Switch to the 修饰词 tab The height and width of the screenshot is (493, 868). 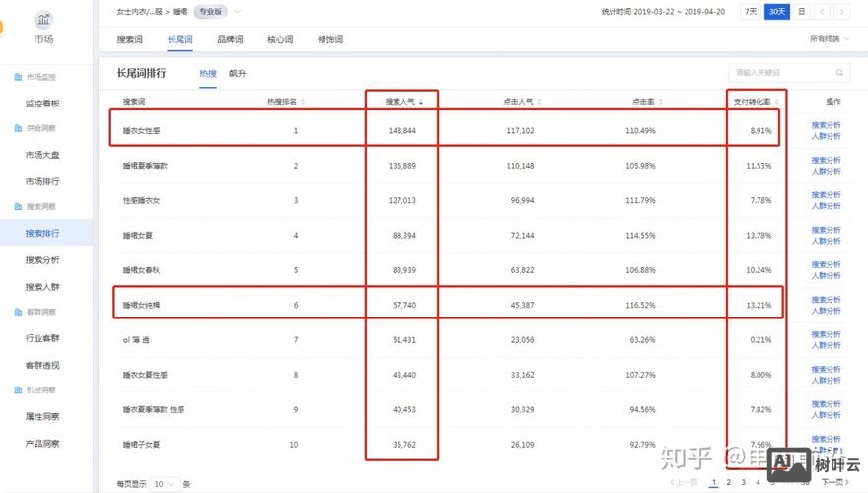329,39
